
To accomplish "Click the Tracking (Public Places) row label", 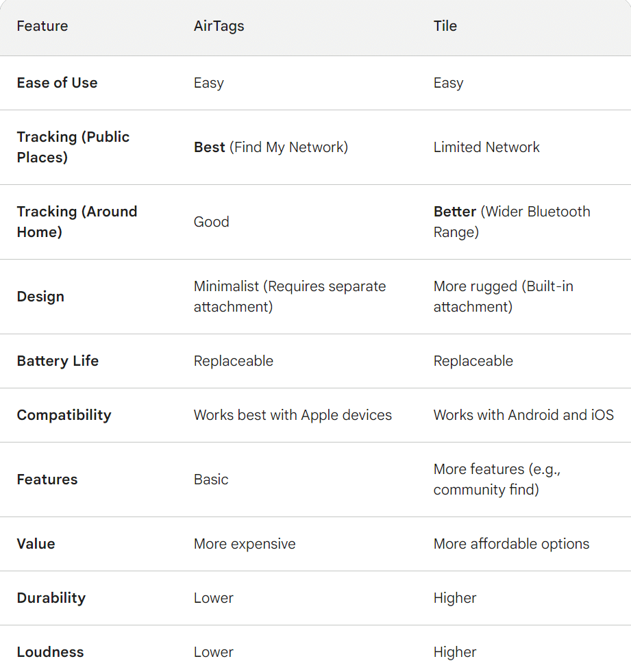I will coord(73,147).
